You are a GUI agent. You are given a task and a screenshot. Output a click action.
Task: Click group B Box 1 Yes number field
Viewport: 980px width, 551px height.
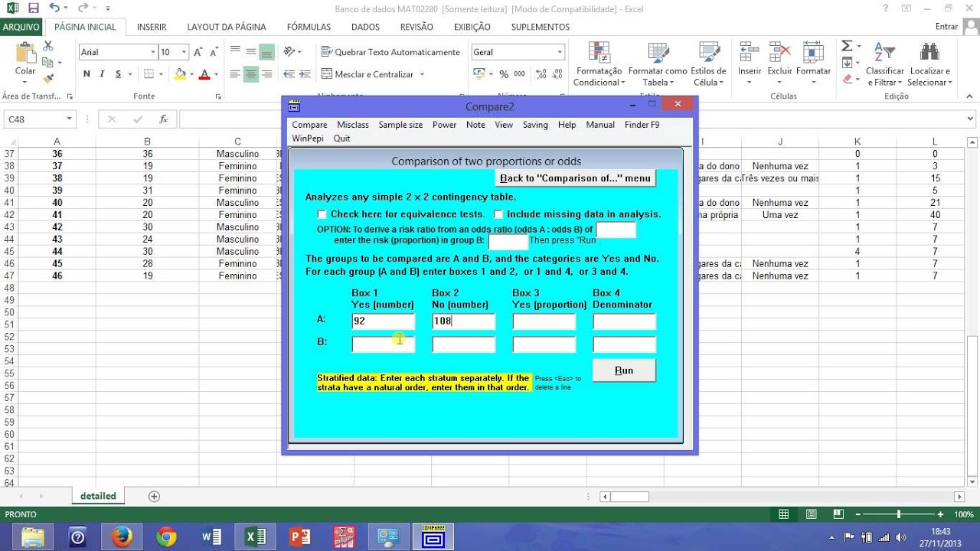click(384, 344)
